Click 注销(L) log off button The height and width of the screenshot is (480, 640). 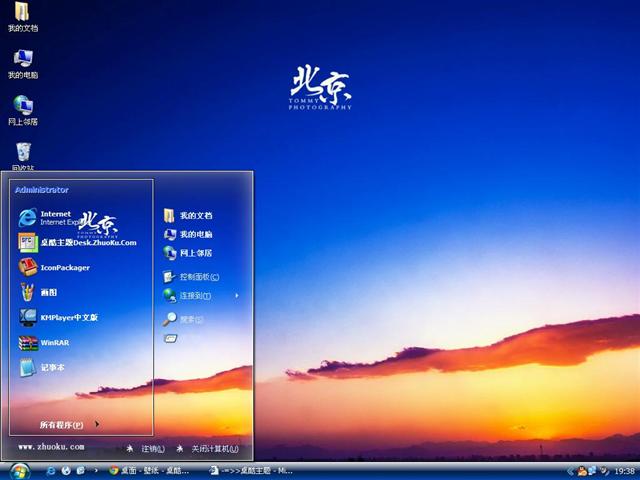point(146,449)
